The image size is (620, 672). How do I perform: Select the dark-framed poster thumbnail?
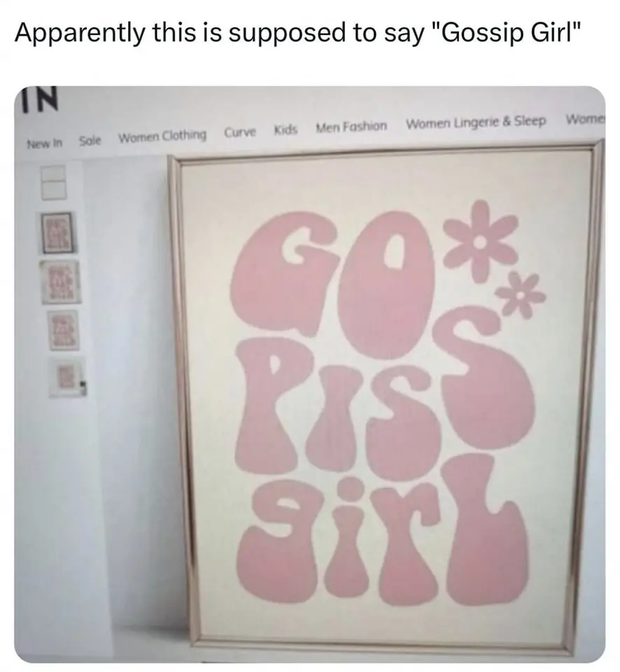pos(57,232)
